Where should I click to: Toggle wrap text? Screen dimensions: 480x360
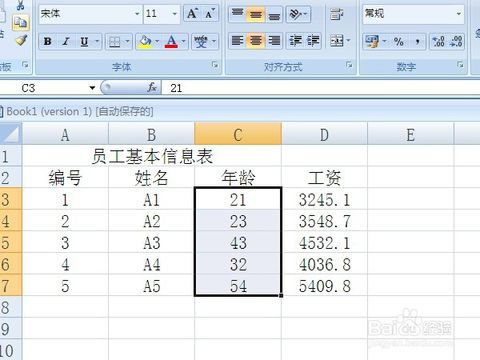(337, 14)
